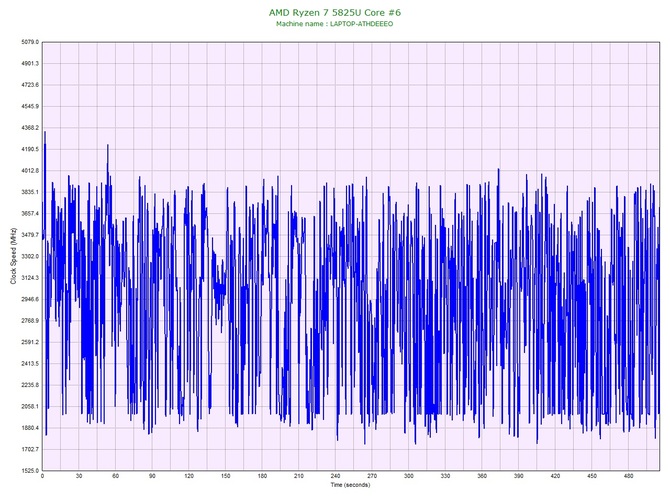The width and height of the screenshot is (670, 502).
Task: Click the x-axis tick label 480
Action: point(629,476)
